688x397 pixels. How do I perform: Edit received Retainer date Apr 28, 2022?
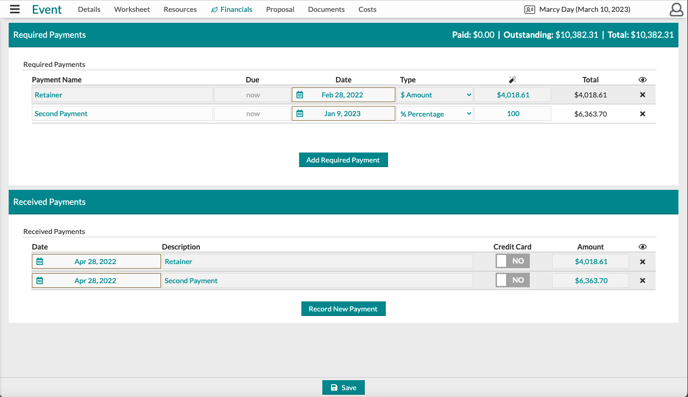pyautogui.click(x=96, y=261)
